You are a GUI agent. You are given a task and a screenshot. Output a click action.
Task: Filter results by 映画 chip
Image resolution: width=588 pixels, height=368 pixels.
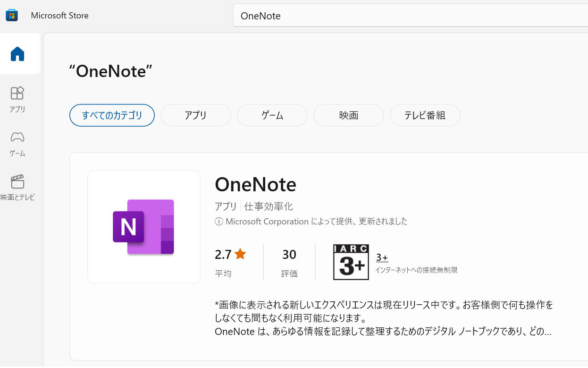348,115
